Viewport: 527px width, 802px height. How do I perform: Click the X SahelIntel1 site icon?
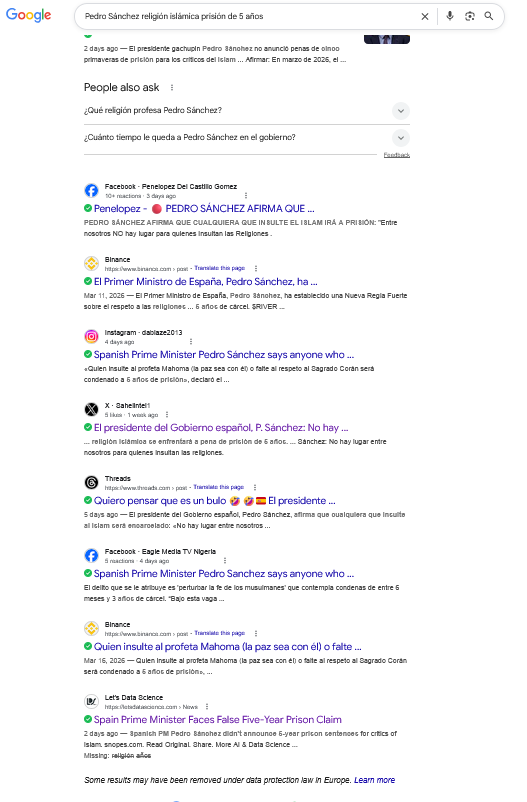(x=92, y=410)
